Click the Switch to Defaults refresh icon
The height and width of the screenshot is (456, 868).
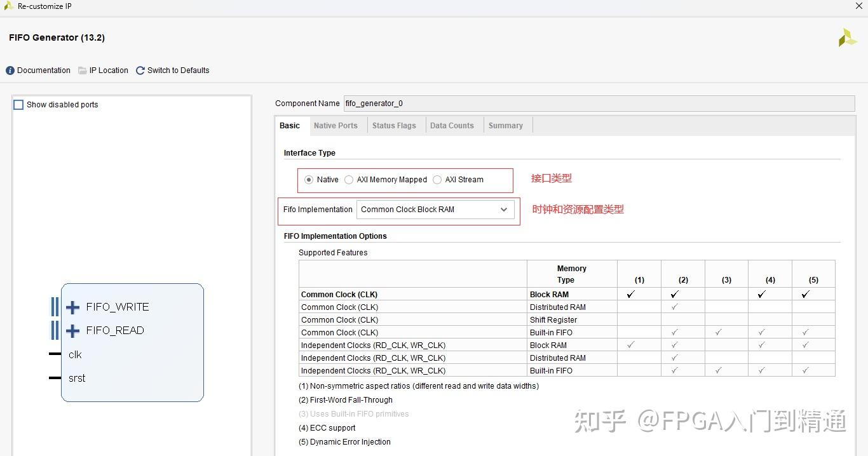pos(140,70)
